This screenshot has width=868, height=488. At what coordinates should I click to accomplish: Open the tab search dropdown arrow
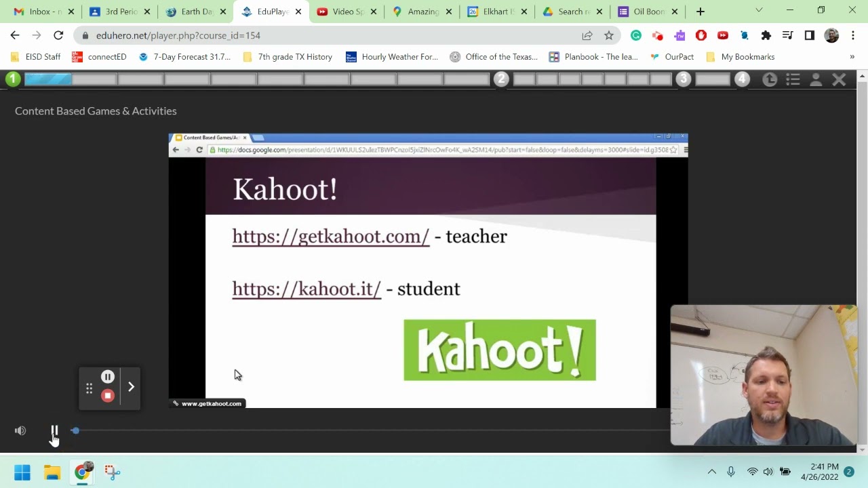pyautogui.click(x=759, y=11)
